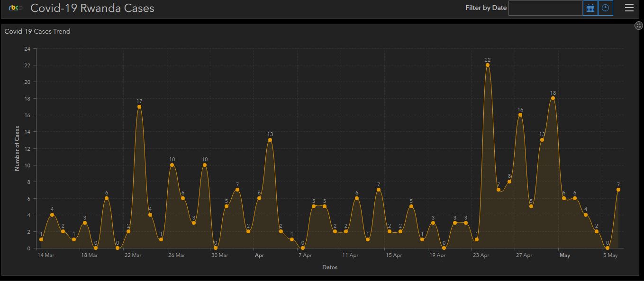
Task: Click the 13-case peak in early April
Action: 270,140
